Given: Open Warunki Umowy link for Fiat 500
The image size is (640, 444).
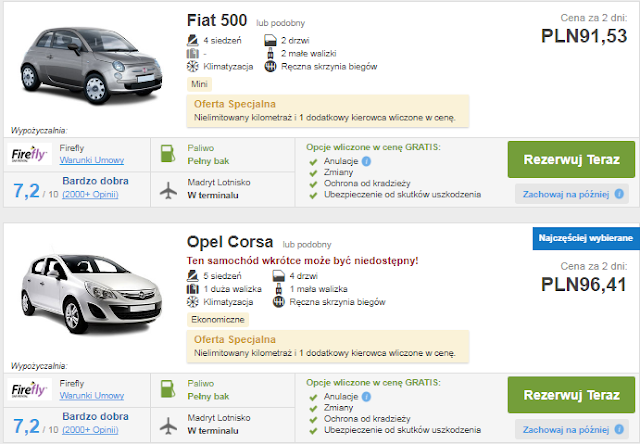Looking at the screenshot, I should tap(91, 160).
